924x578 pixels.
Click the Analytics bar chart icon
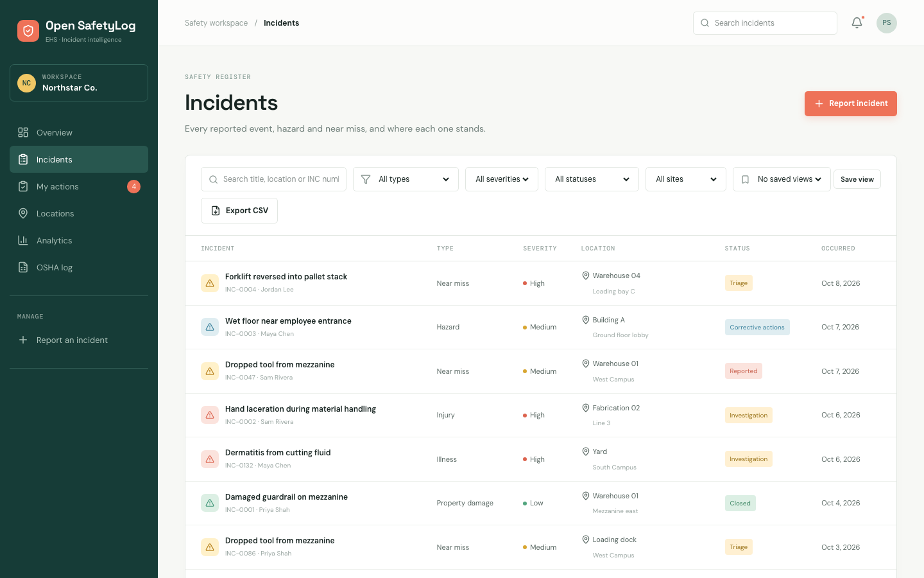[23, 240]
